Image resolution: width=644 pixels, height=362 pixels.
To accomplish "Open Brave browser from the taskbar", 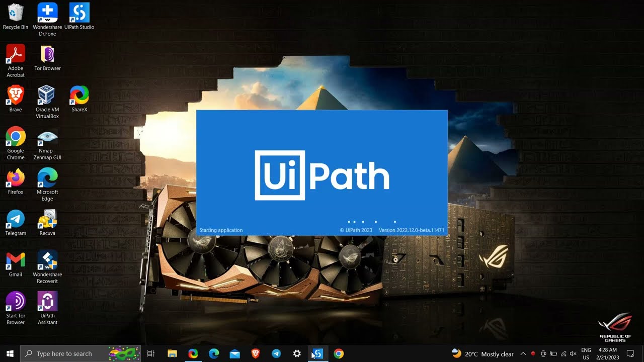I will [x=256, y=353].
